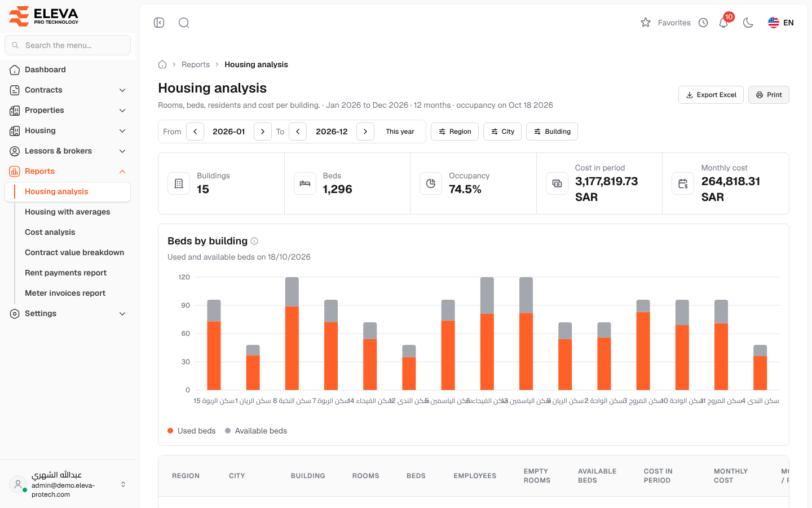Click the Monthly cost calendar icon
This screenshot has height=508, width=812.
click(683, 183)
